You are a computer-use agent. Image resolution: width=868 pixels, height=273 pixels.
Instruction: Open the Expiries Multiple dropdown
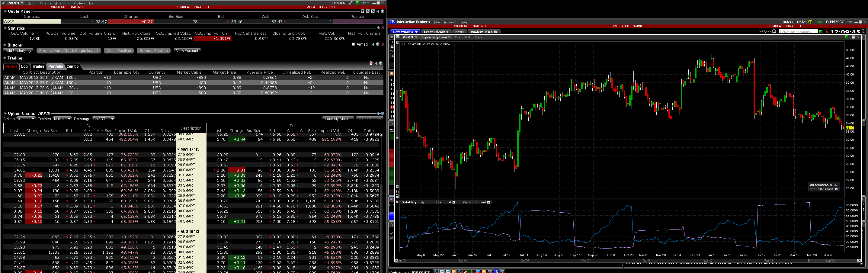(62, 119)
